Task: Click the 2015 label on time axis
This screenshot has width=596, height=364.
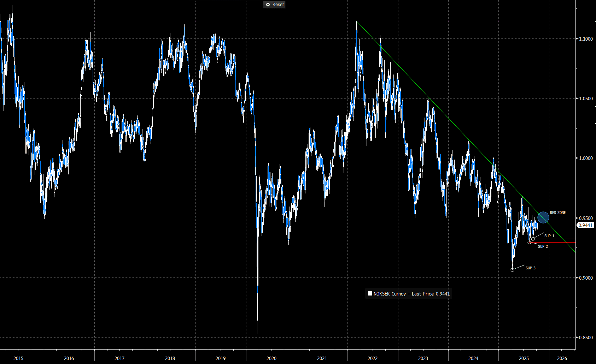Action: click(x=18, y=358)
